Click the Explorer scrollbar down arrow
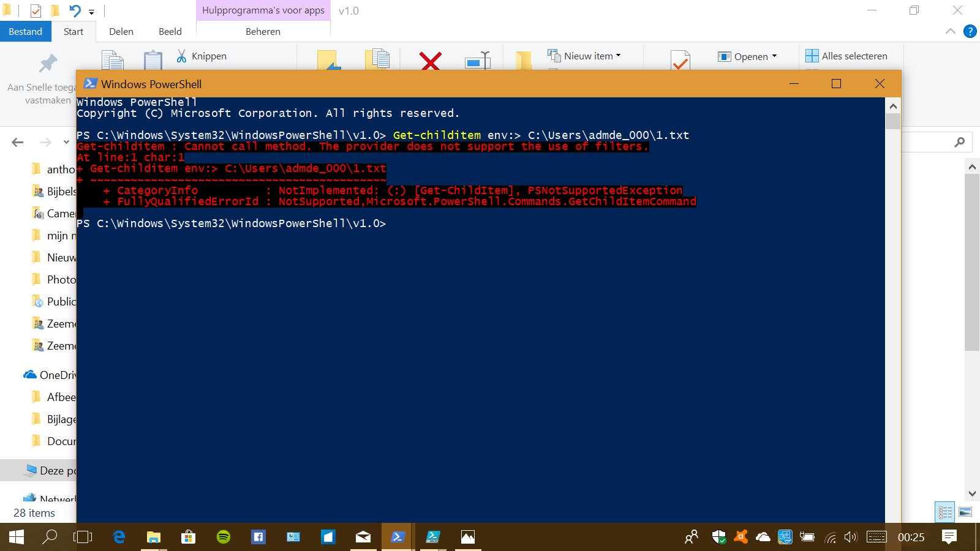 coord(972,493)
